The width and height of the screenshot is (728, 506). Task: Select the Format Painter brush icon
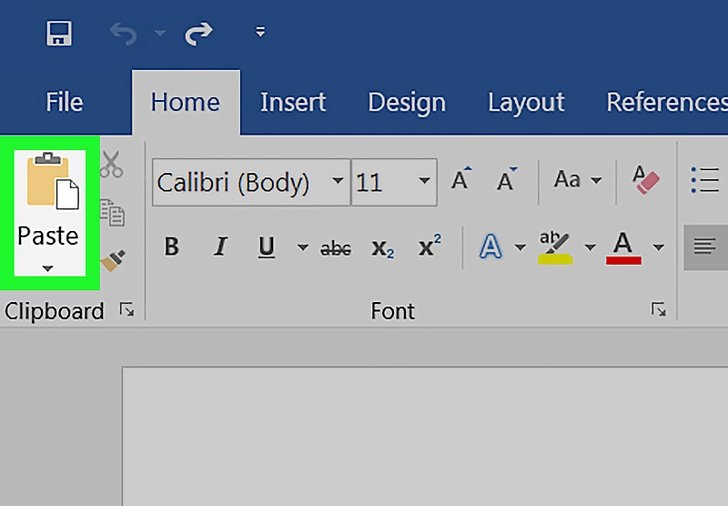111,260
